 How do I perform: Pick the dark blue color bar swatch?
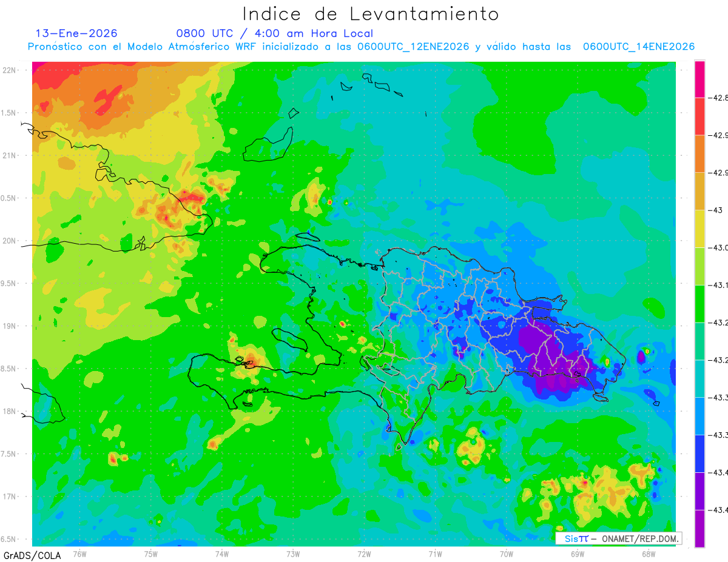[x=699, y=453]
